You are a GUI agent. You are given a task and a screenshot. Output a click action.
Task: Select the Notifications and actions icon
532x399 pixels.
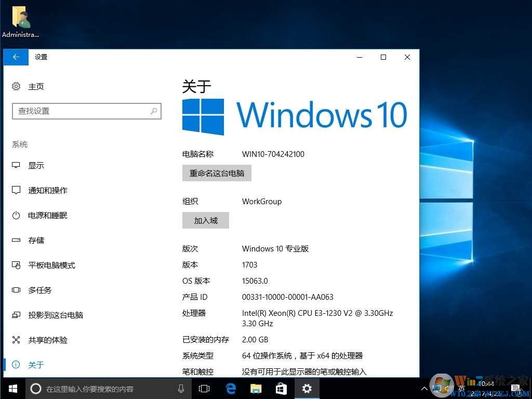coord(16,190)
